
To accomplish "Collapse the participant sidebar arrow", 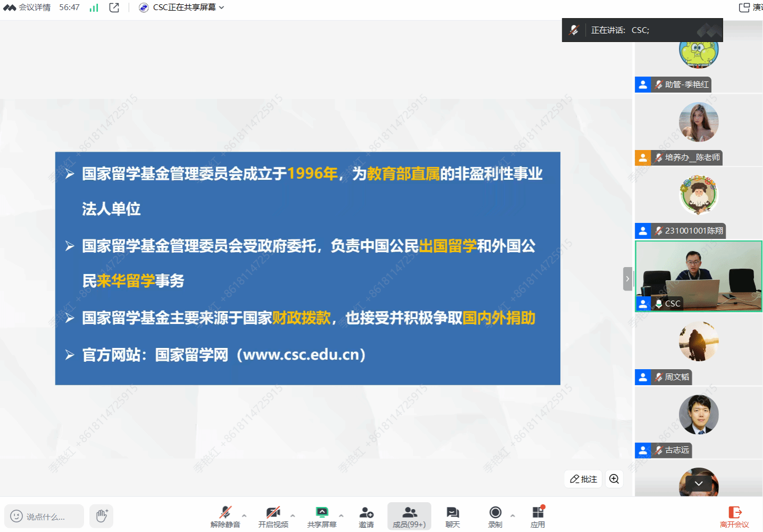I will [627, 279].
